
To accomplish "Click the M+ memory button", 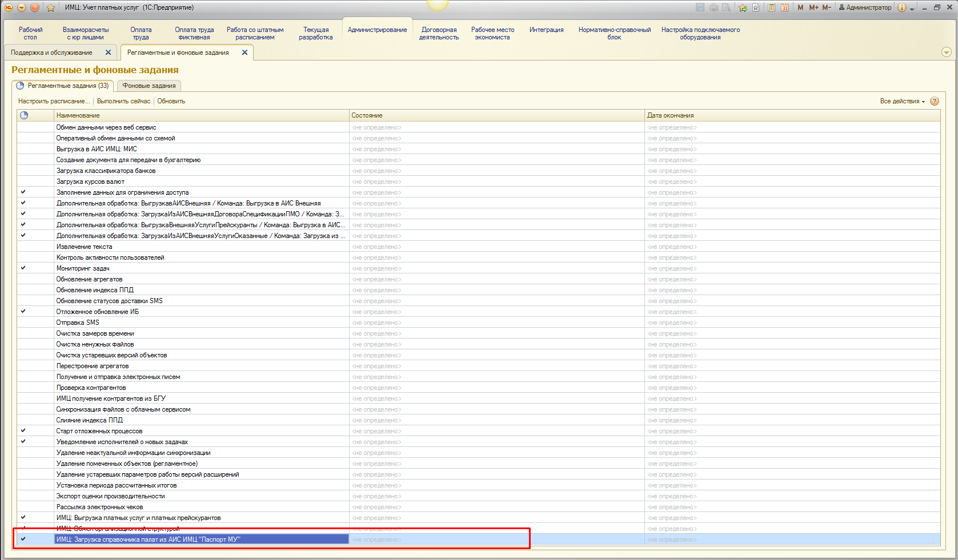I will coord(813,7).
